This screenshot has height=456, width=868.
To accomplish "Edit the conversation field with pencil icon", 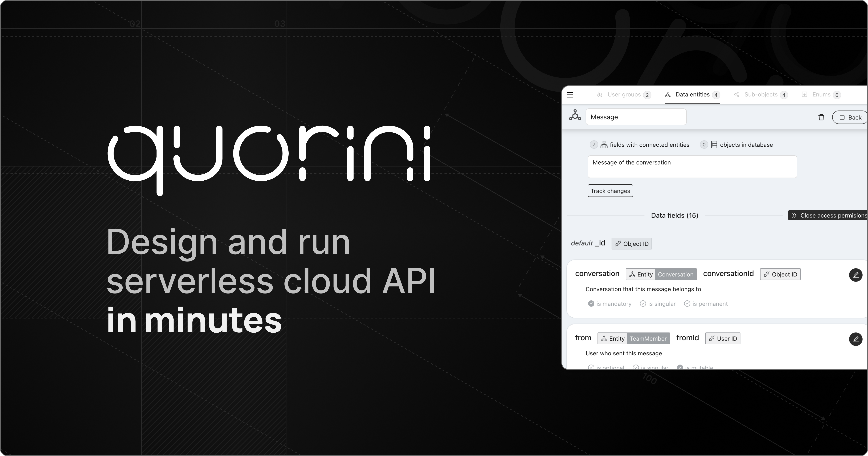I will point(856,275).
